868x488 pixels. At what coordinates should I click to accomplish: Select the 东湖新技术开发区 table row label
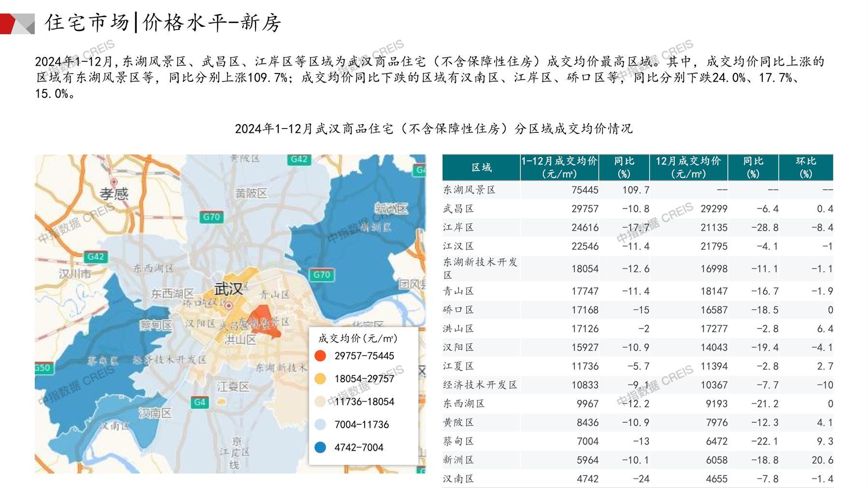[x=480, y=268]
